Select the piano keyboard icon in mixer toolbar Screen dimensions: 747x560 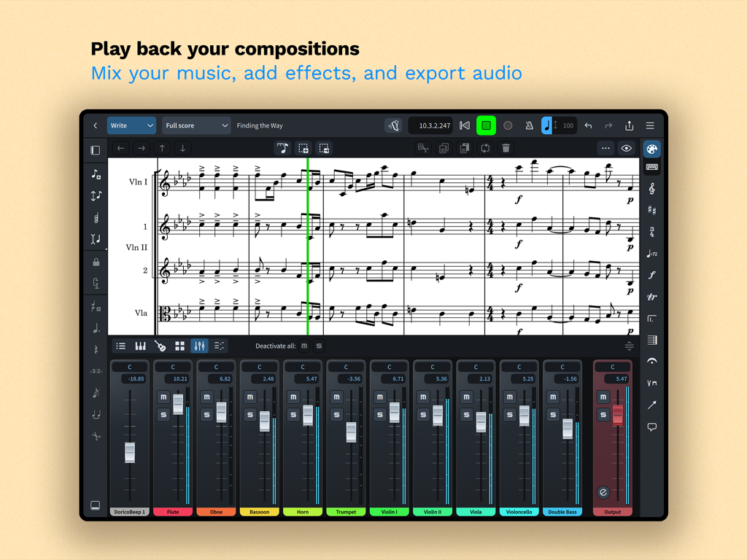(x=140, y=346)
